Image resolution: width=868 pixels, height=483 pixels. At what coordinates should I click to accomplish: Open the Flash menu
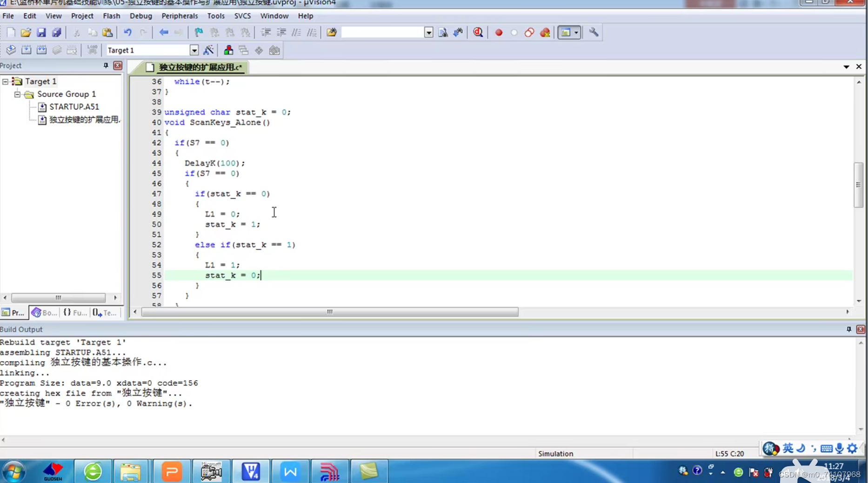tap(112, 16)
